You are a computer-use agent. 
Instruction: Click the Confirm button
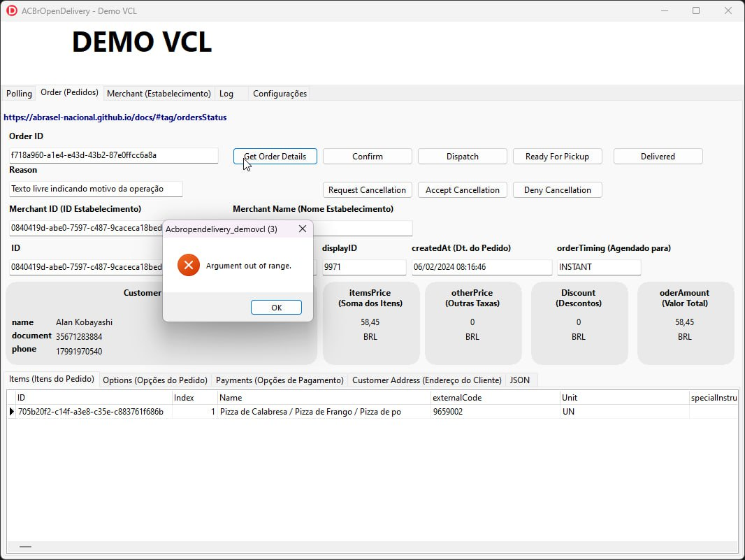[368, 157]
